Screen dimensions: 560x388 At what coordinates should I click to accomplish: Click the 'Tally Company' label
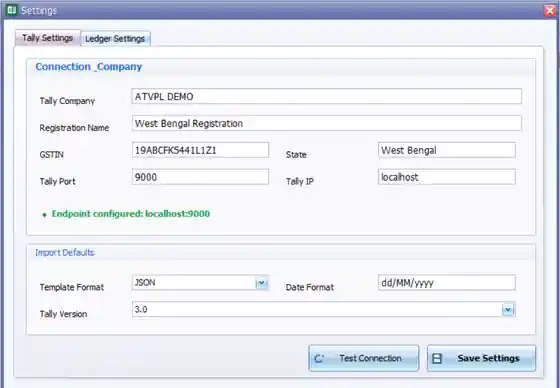tap(67, 101)
